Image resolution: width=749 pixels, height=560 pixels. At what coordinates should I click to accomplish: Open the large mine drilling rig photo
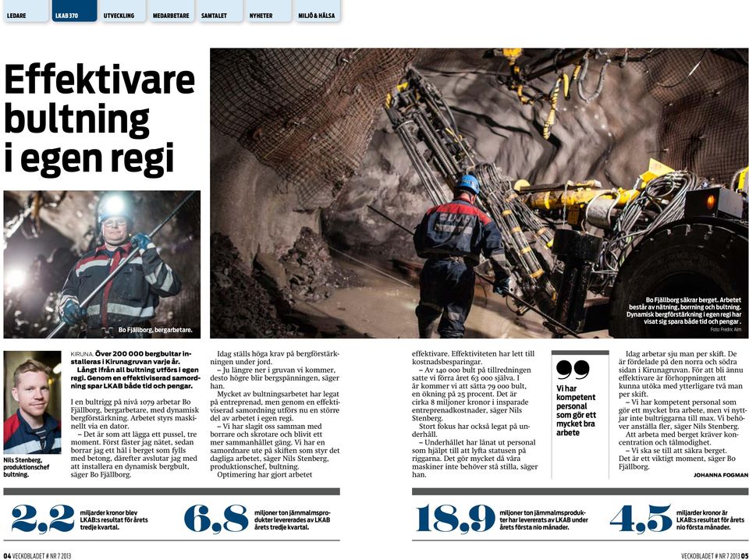coord(479,193)
